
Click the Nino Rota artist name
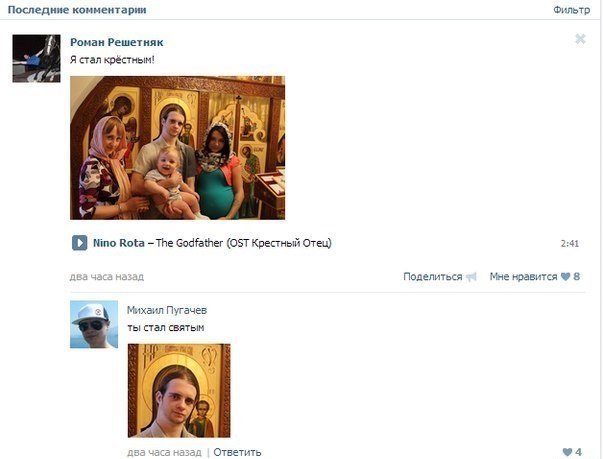click(119, 243)
